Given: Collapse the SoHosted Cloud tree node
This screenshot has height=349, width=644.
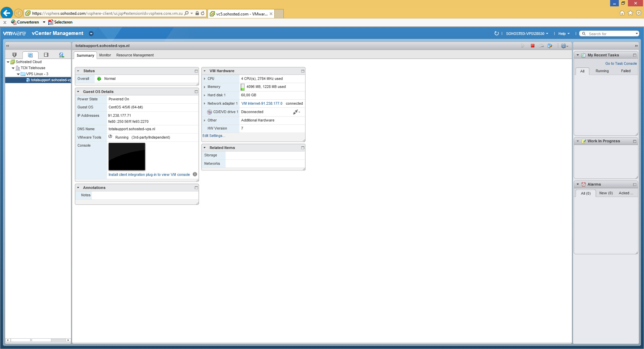Looking at the screenshot, I should point(8,62).
